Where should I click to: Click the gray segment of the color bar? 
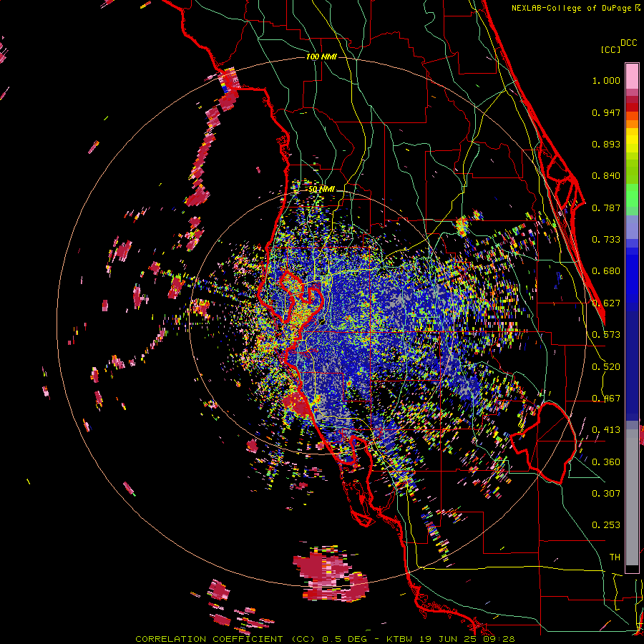[x=632, y=497]
